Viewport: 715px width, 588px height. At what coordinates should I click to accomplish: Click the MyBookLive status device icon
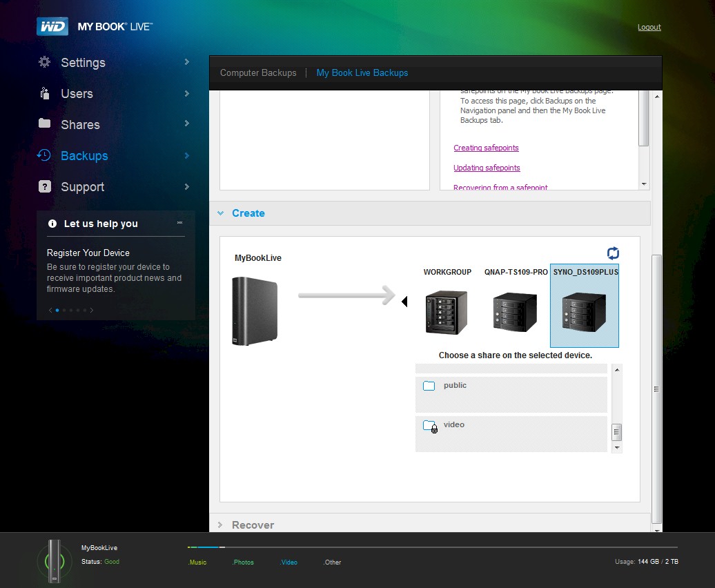pos(55,560)
